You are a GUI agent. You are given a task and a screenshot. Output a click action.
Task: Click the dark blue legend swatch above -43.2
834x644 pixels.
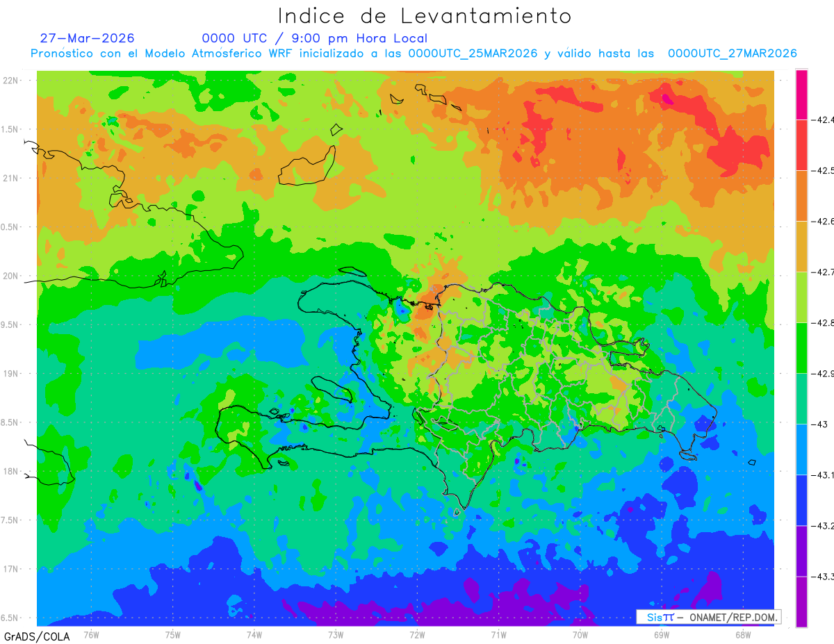point(801,500)
